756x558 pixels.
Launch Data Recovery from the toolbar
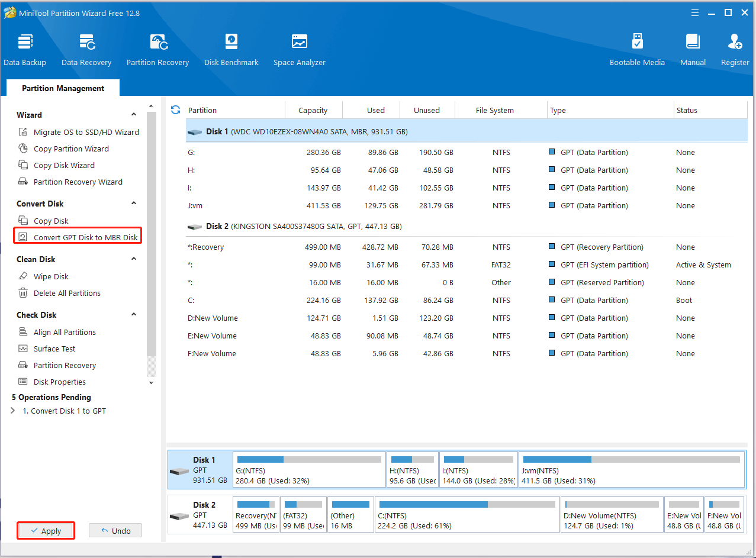coord(86,50)
